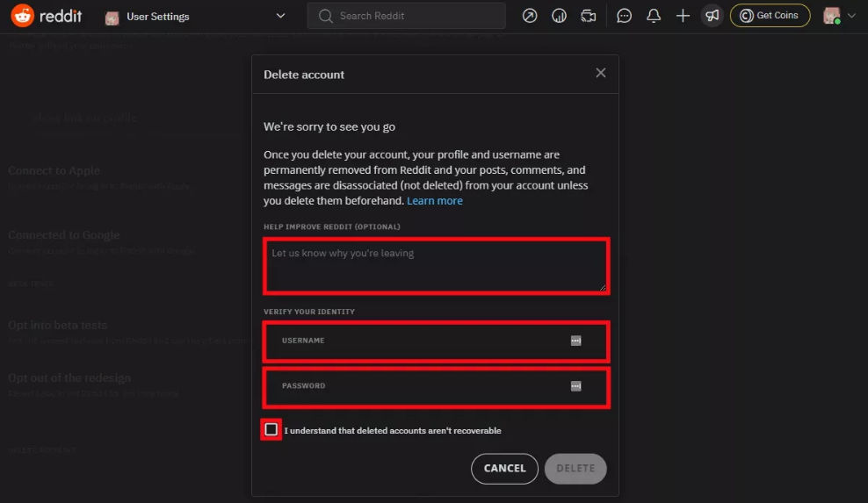868x503 pixels.
Task: Click password manager icon in Username field
Action: (x=575, y=341)
